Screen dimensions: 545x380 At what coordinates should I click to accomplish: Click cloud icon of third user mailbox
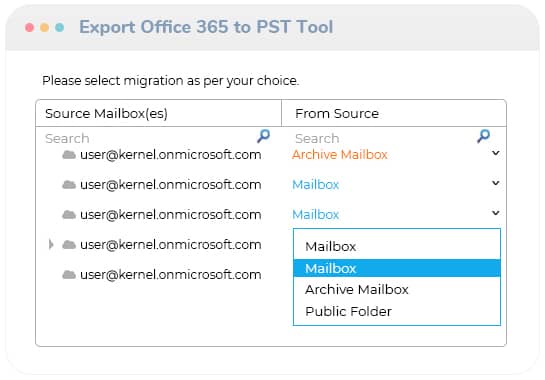69,215
